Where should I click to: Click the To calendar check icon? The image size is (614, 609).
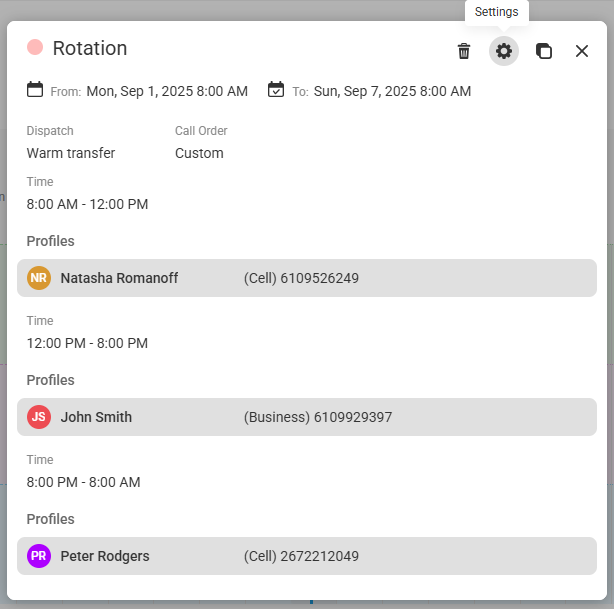click(276, 89)
